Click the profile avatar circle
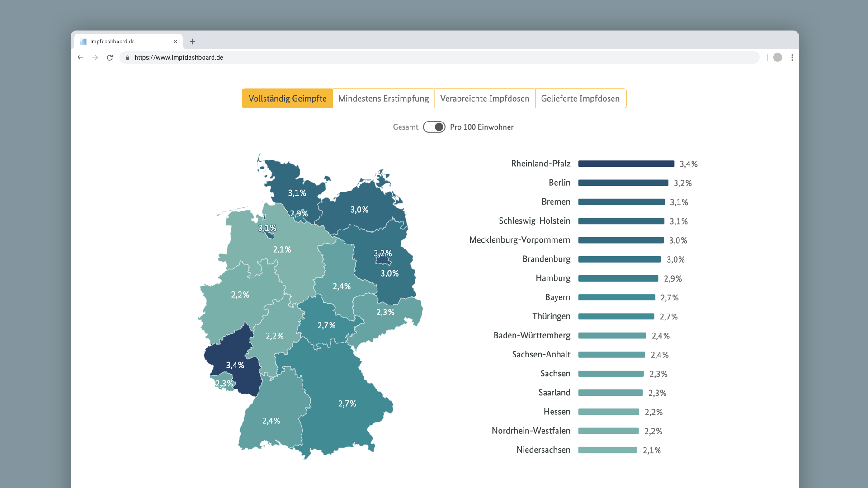Viewport: 868px width, 488px height. tap(777, 57)
